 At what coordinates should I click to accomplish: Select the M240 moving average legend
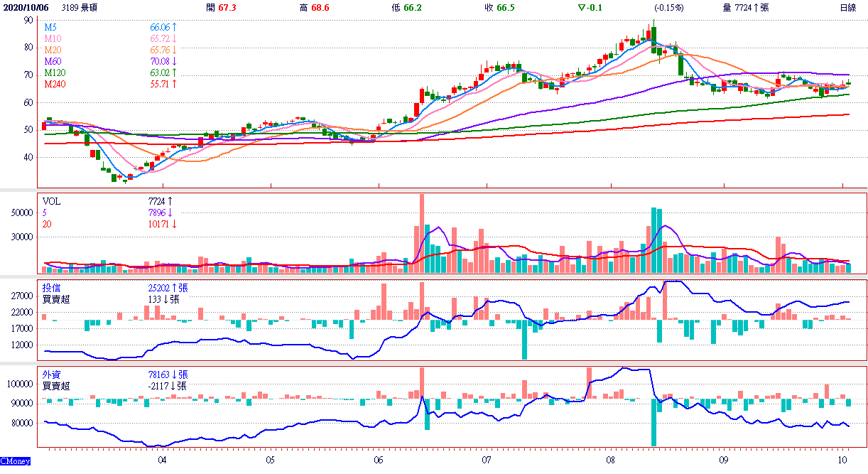click(55, 84)
